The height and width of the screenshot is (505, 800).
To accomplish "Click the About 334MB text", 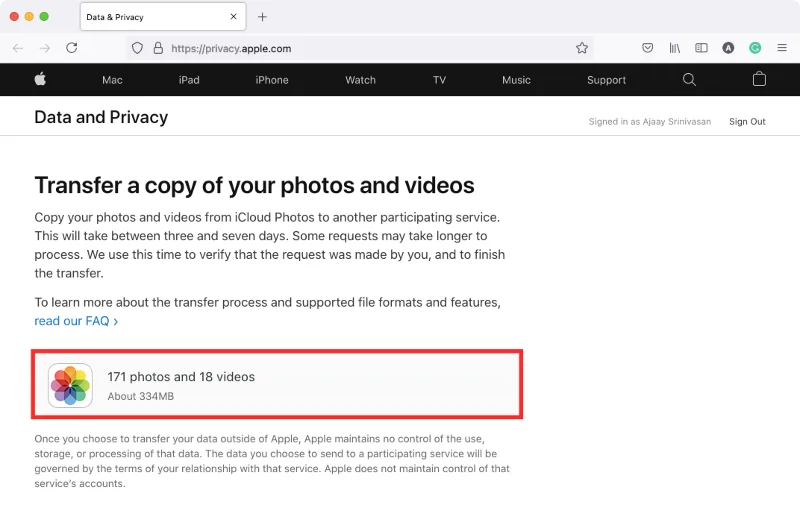I will (x=141, y=396).
